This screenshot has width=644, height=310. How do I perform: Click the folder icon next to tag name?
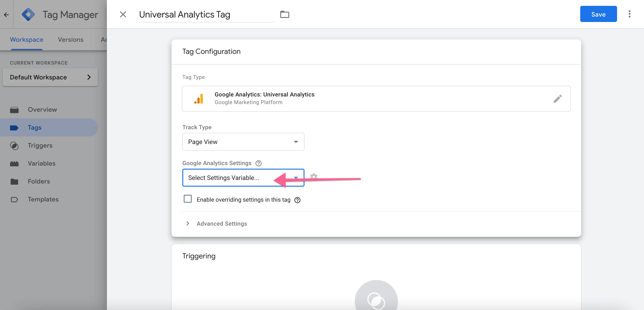click(x=285, y=14)
